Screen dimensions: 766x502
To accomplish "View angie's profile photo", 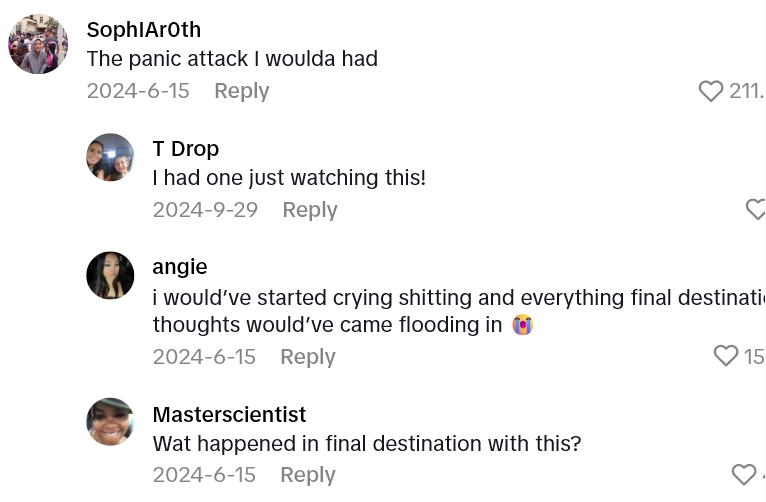I will tap(110, 275).
